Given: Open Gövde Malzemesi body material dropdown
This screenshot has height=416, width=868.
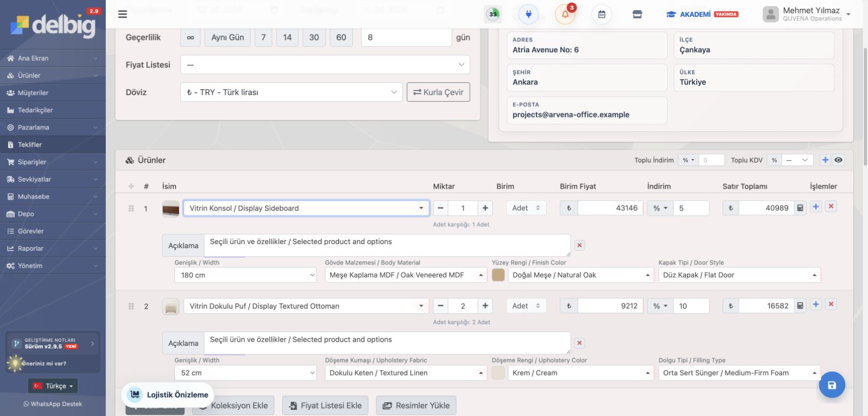Looking at the screenshot, I should [406, 275].
